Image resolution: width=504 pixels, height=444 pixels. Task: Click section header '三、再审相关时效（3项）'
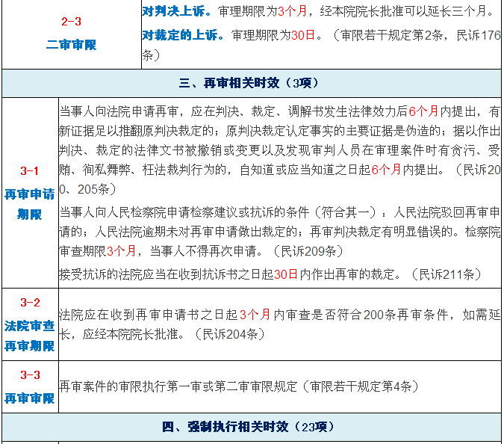point(249,83)
